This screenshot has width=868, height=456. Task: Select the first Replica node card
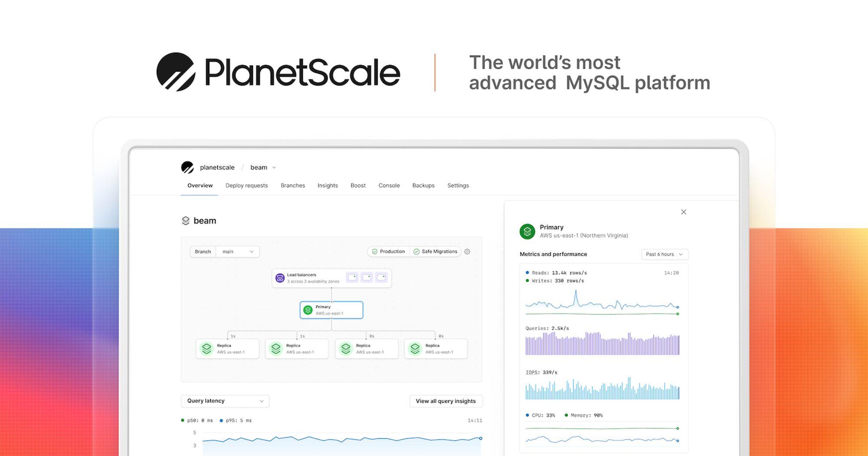tap(227, 349)
